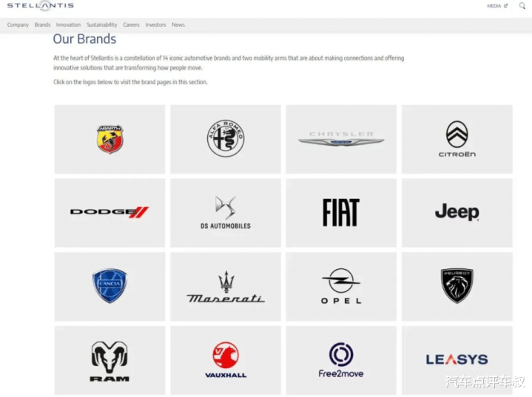Open the Maserati trident logo tile
Screen dimensions: 532x397
pyautogui.click(x=226, y=287)
